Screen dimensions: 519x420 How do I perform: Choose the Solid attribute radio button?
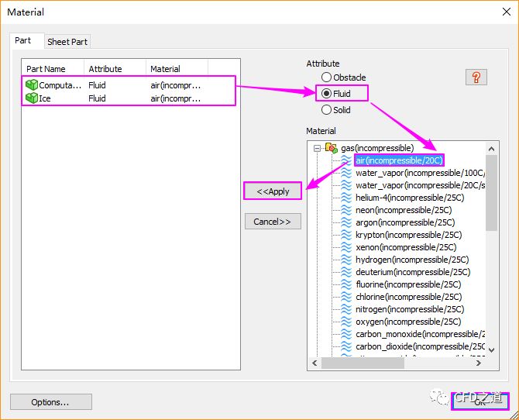click(327, 110)
